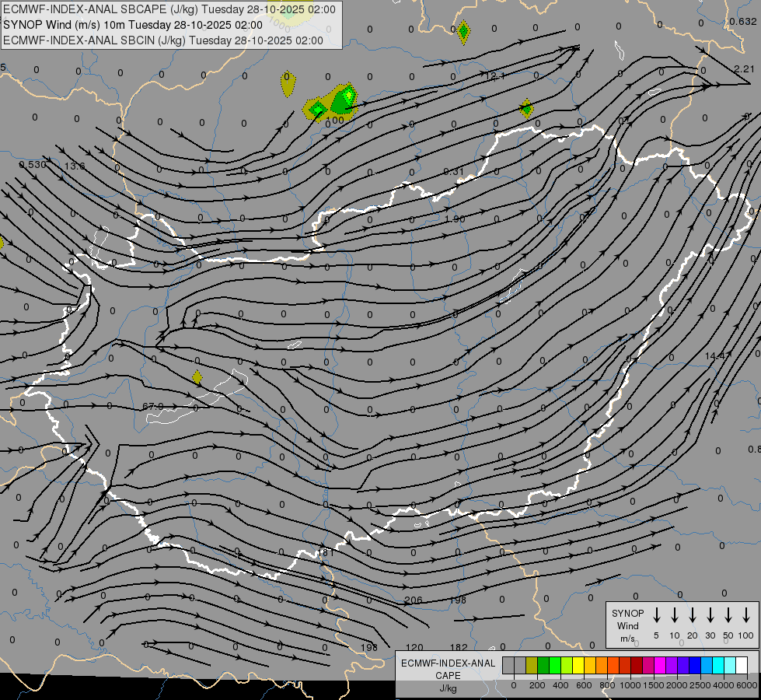The height and width of the screenshot is (700, 761).
Task: Click the 181 value on southern border
Action: (326, 552)
